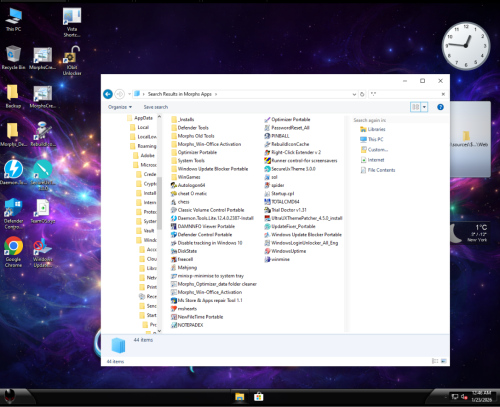Image resolution: width=500 pixels, height=407 pixels.
Task: Refresh the search results location
Action: (x=362, y=94)
